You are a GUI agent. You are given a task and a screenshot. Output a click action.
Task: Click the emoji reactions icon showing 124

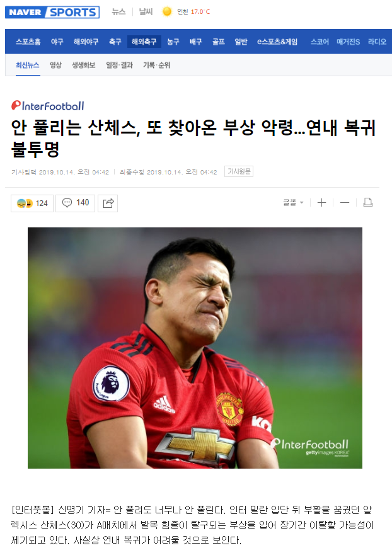(32, 203)
